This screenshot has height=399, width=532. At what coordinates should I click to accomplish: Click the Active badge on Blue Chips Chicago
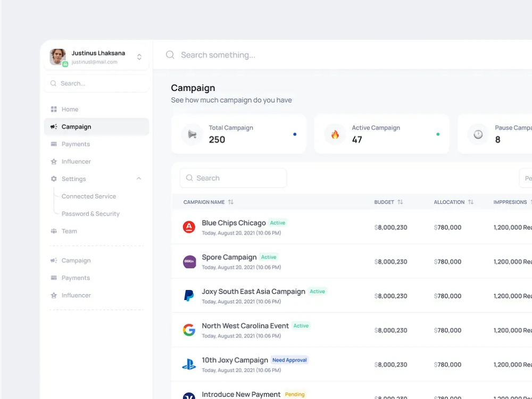point(278,222)
